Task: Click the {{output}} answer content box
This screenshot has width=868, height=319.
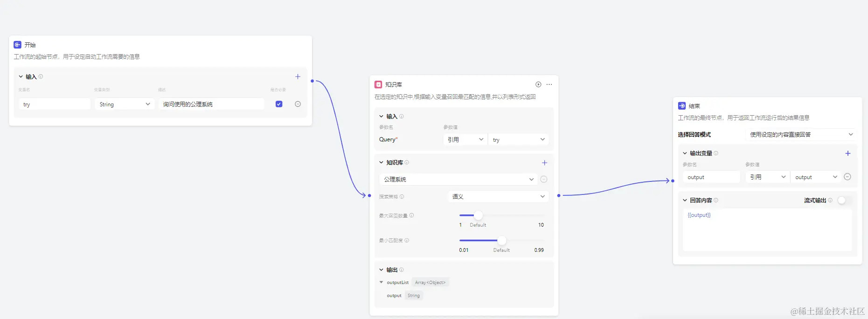Action: pyautogui.click(x=767, y=230)
